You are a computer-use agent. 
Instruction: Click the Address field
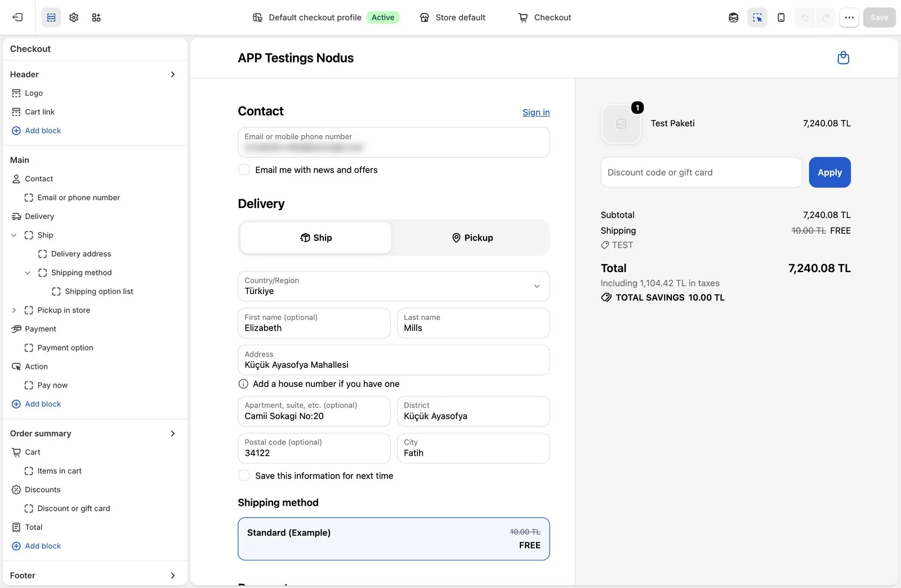click(394, 360)
